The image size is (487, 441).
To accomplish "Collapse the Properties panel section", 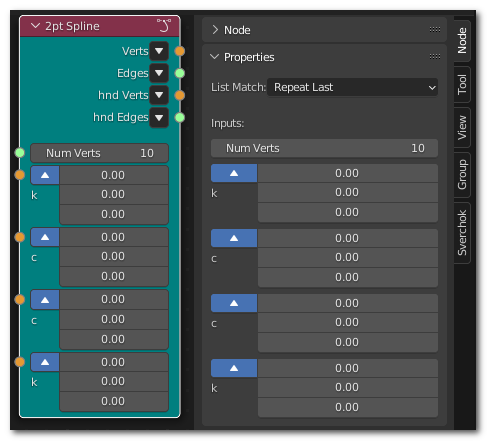I will tap(214, 57).
